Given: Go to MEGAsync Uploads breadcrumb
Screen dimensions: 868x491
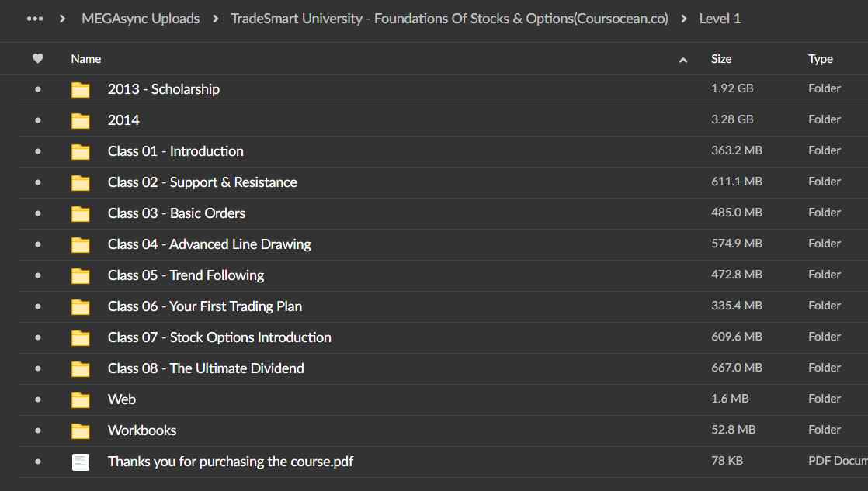Looking at the screenshot, I should click(141, 19).
